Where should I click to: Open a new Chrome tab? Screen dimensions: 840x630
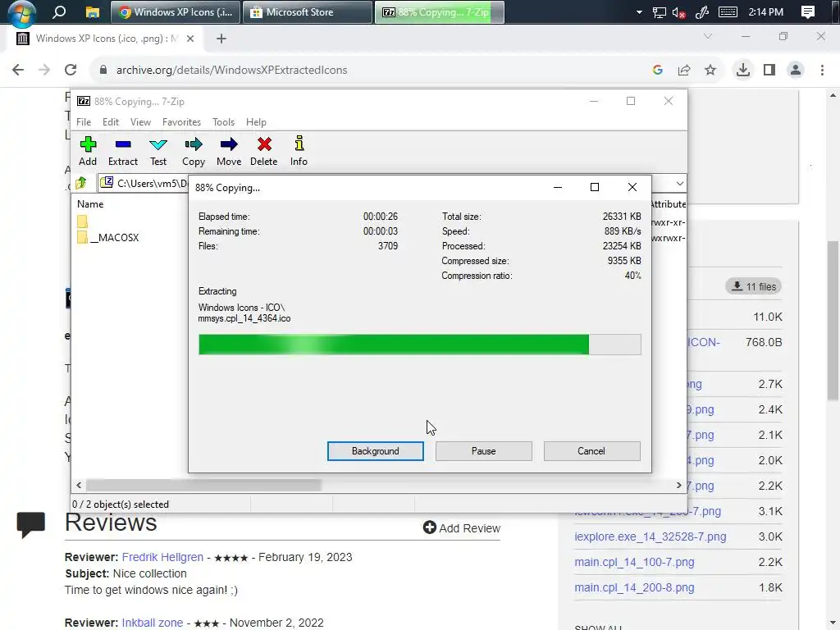[x=221, y=39]
